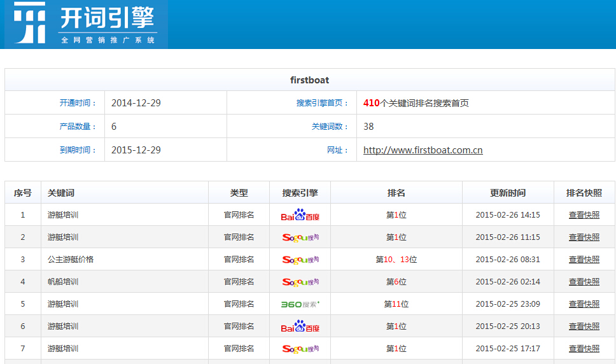This screenshot has height=364, width=616.
Task: Click keyword 游艇培训 in row 1
Action: point(63,215)
